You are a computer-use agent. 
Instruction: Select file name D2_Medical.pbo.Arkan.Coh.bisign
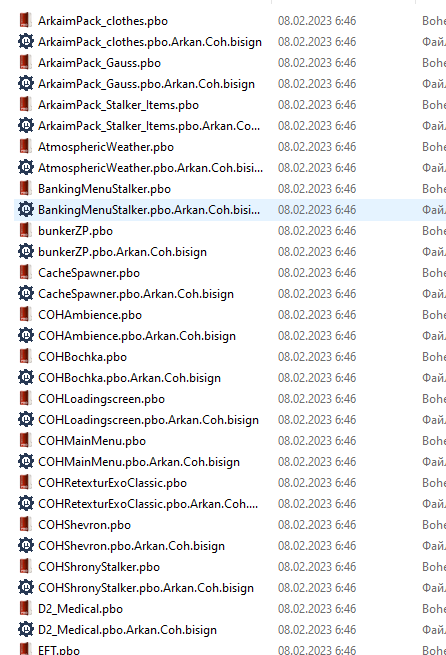click(127, 630)
